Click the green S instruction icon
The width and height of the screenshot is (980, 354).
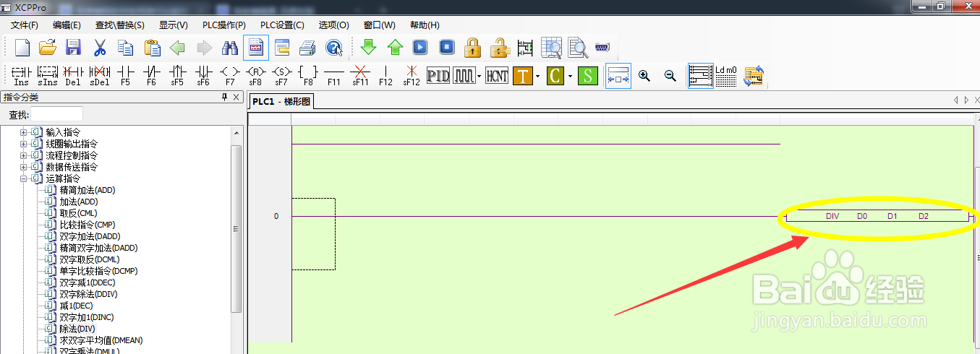[588, 75]
